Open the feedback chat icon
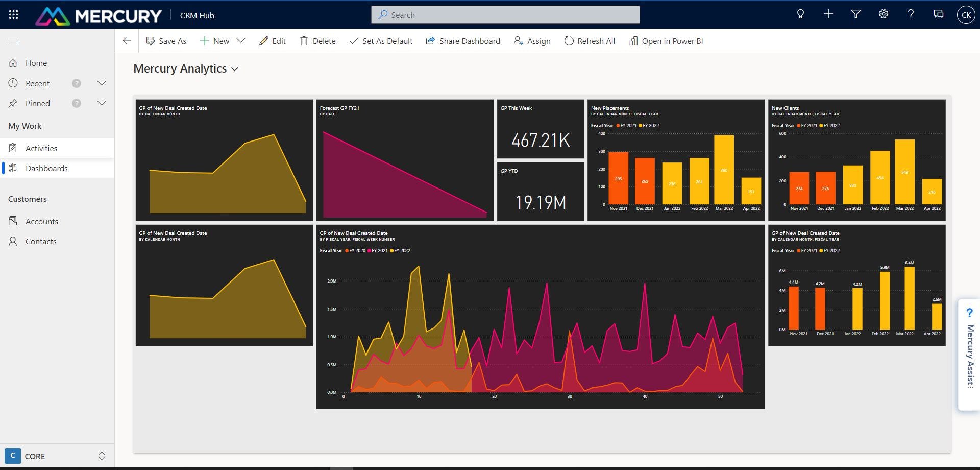 [x=939, y=14]
